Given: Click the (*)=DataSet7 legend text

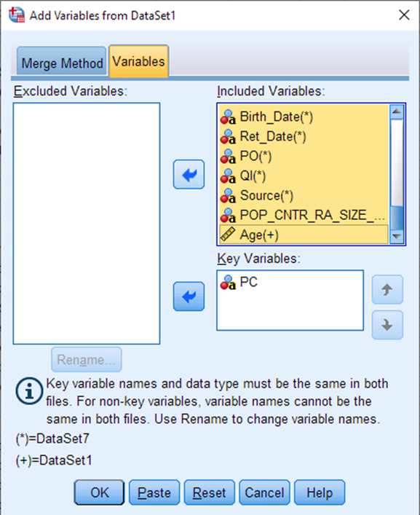Looking at the screenshot, I should [52, 439].
